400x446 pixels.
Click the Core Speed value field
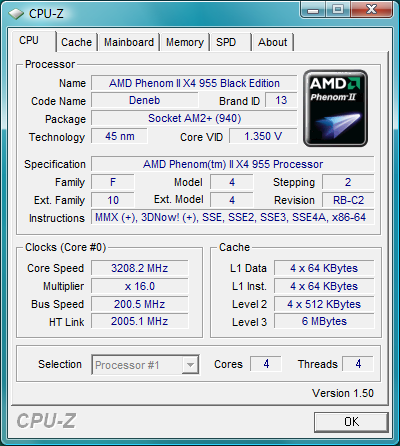point(140,268)
